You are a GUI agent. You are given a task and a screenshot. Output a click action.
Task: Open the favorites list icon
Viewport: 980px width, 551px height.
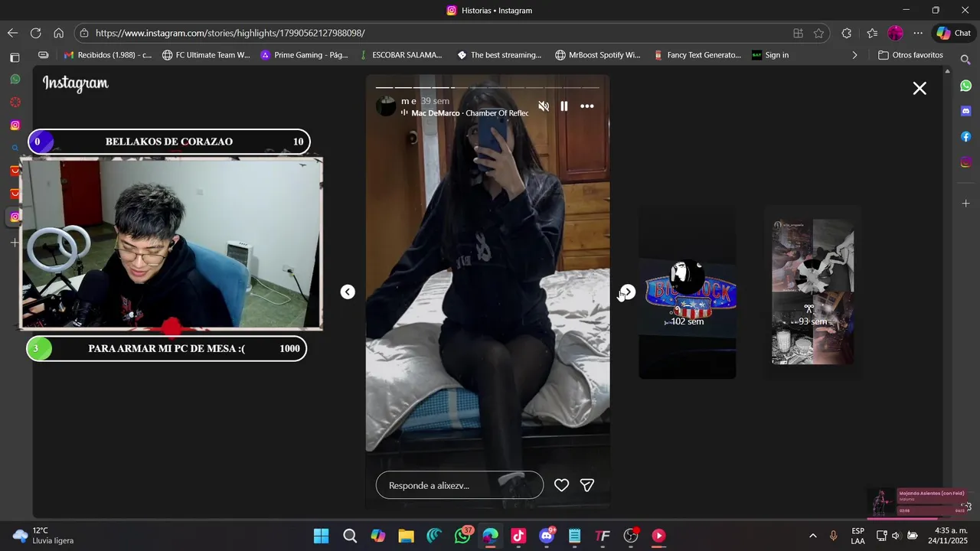point(872,33)
